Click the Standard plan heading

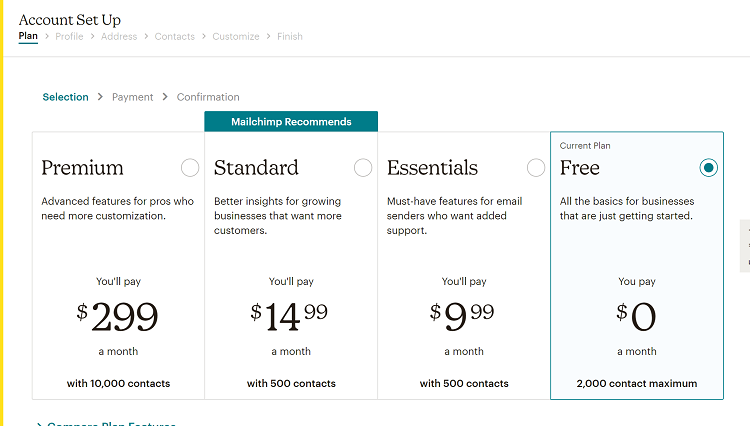pyautogui.click(x=256, y=168)
